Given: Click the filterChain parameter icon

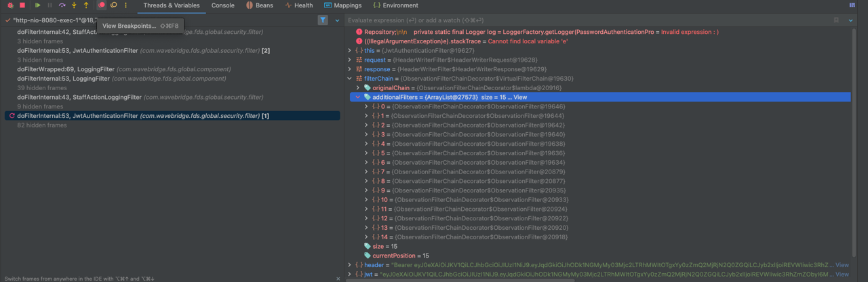Looking at the screenshot, I should 359,79.
